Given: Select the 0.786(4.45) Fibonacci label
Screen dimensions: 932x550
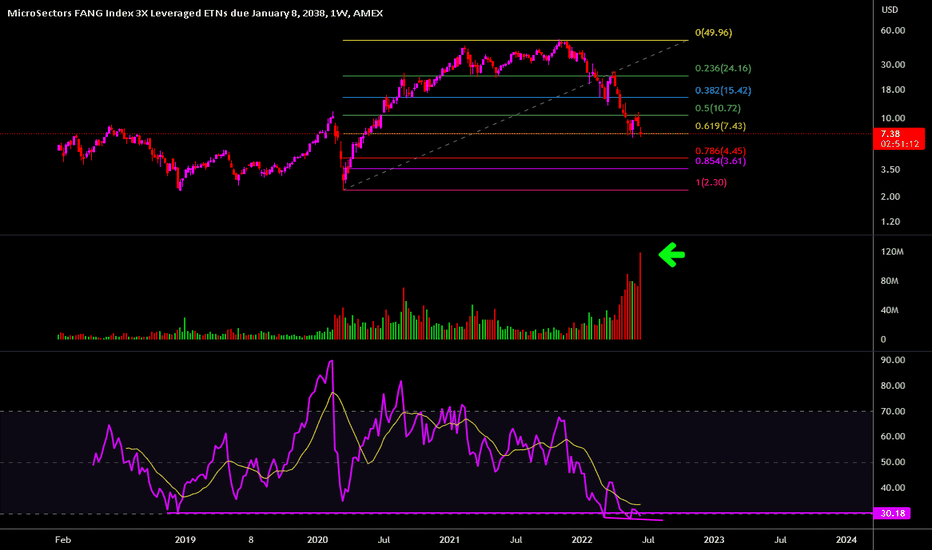Looking at the screenshot, I should (x=720, y=151).
